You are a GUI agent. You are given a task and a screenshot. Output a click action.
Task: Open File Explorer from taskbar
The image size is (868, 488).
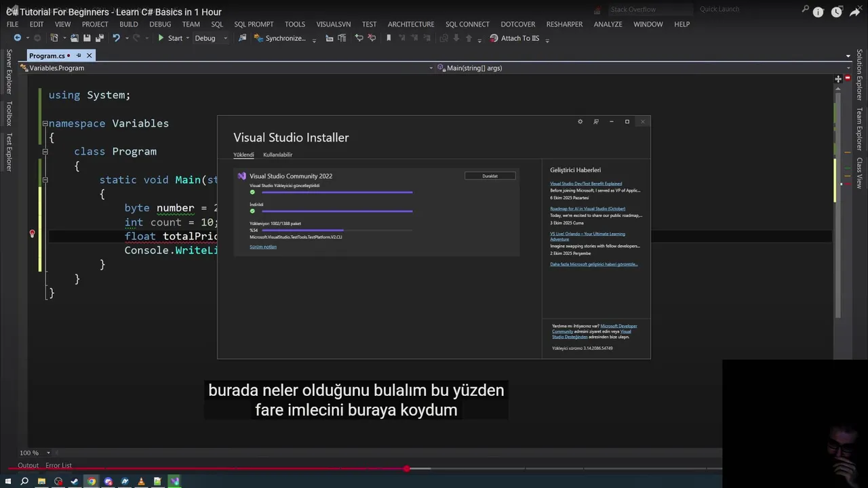point(41,481)
